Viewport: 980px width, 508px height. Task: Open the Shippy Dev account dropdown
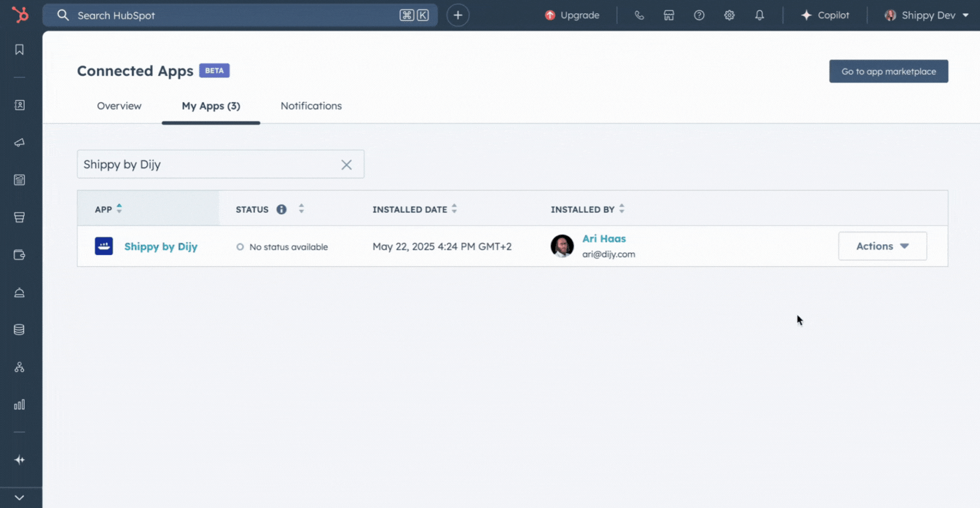(x=927, y=15)
